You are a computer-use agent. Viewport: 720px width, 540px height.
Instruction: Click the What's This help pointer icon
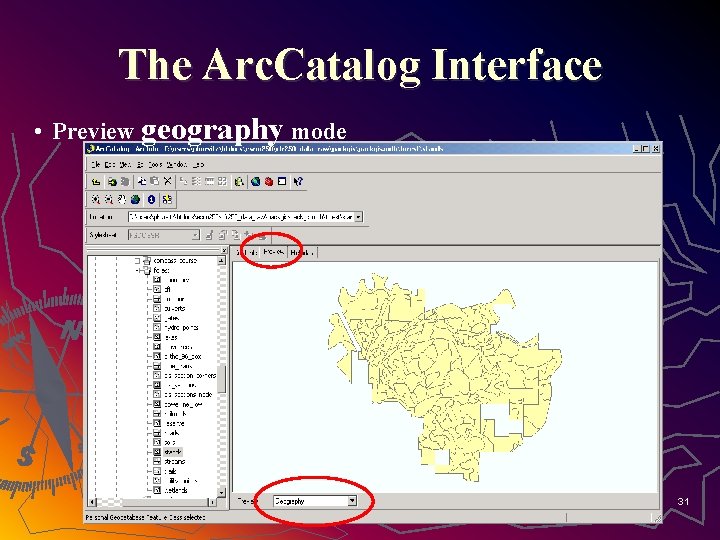point(298,181)
